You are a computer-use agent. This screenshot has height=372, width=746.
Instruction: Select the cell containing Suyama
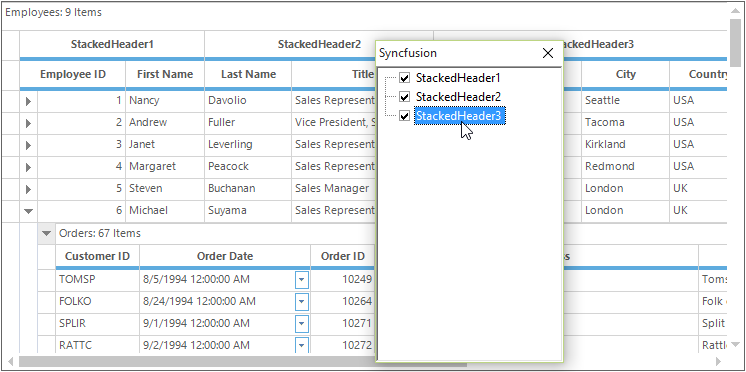[248, 210]
